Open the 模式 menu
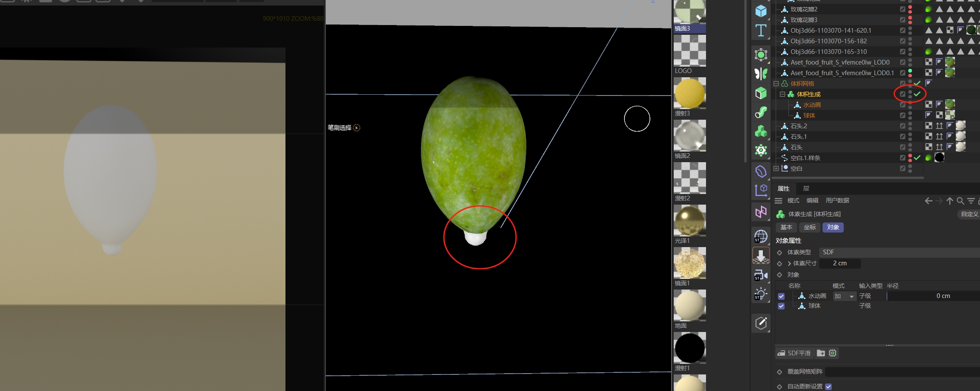 [793, 200]
